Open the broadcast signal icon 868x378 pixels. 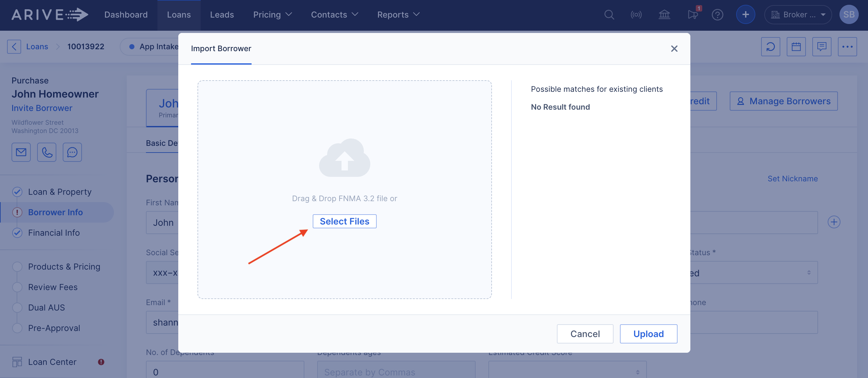[x=636, y=15]
